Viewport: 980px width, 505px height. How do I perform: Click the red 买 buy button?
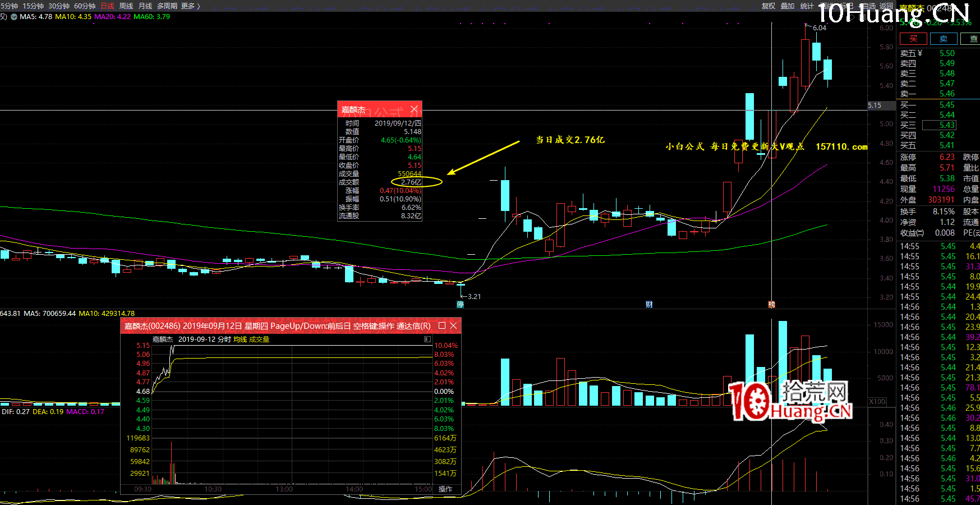913,39
